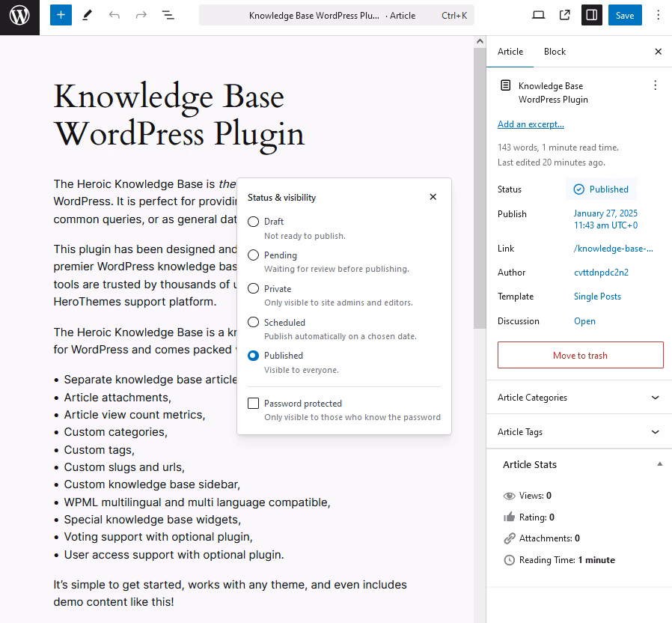Screen dimensions: 672x623
Task: Click the Save button
Action: [625, 16]
